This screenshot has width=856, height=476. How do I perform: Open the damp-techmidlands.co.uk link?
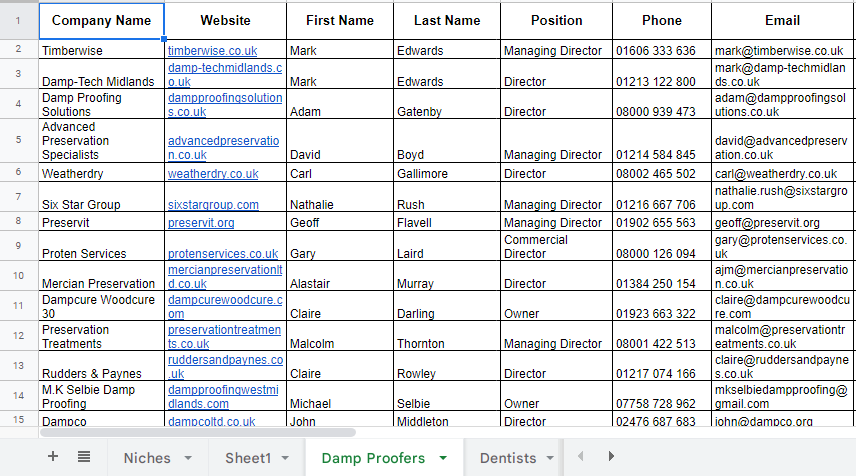point(225,75)
